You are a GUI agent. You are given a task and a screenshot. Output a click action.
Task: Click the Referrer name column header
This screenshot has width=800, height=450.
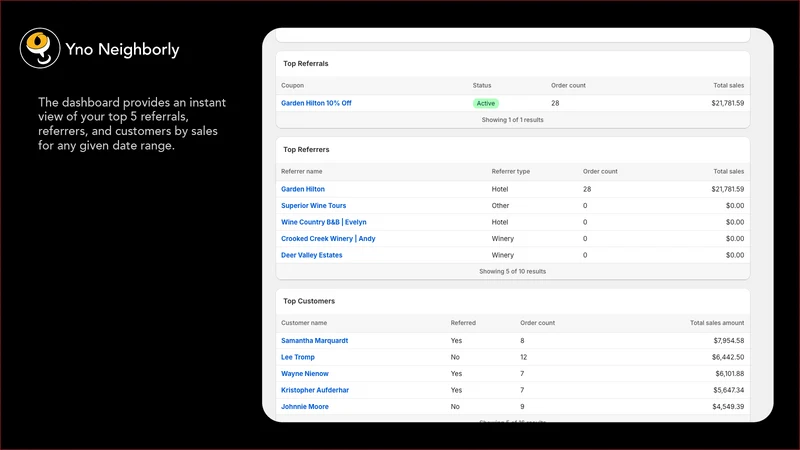302,171
